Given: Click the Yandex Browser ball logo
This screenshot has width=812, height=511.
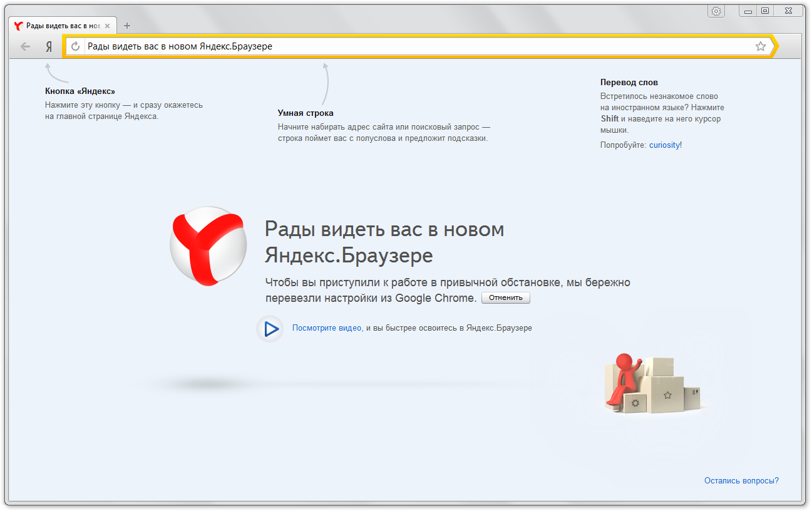Looking at the screenshot, I should (x=208, y=247).
